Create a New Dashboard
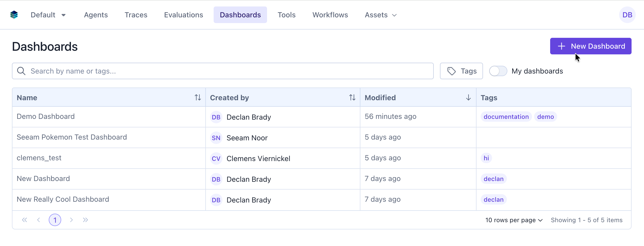Screen dimensions: 644x246 click(x=591, y=46)
